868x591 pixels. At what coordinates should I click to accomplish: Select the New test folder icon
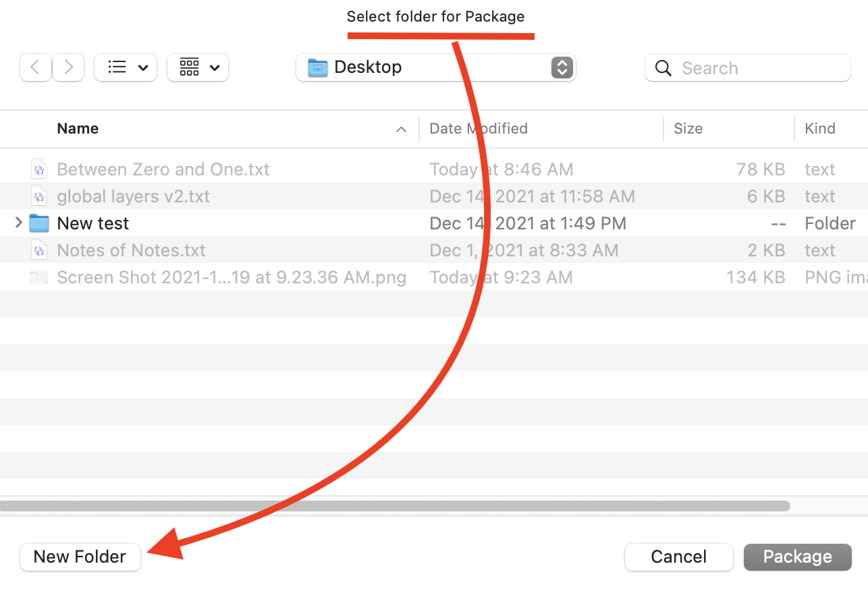pyautogui.click(x=39, y=223)
